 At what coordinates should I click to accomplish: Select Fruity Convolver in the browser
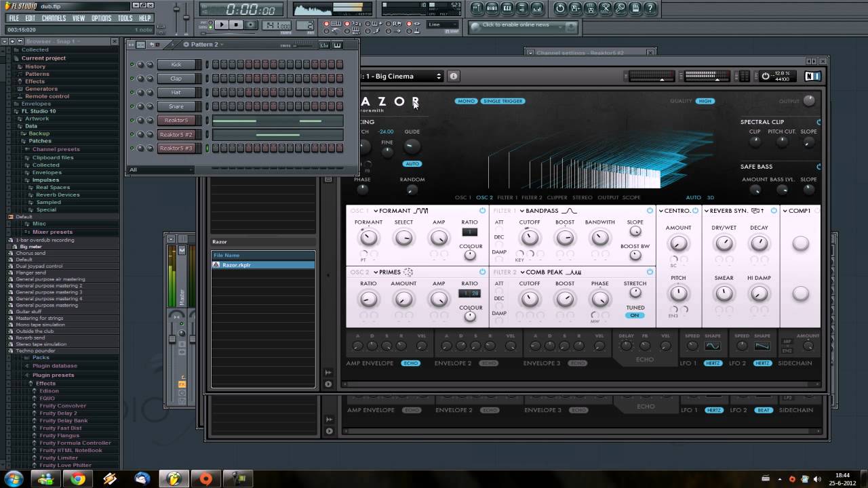pyautogui.click(x=63, y=406)
